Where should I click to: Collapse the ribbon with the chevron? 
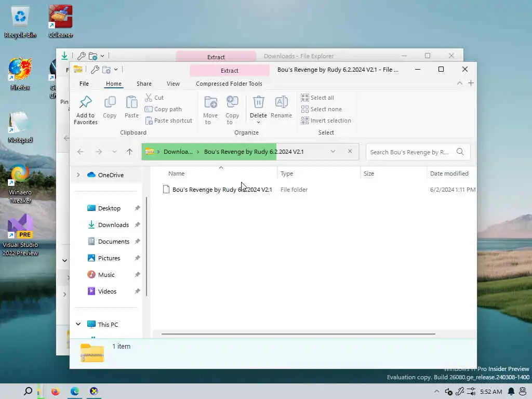click(x=459, y=83)
